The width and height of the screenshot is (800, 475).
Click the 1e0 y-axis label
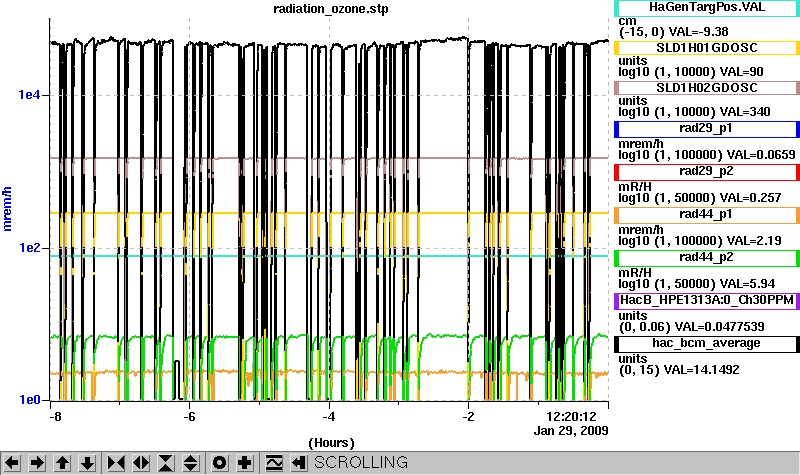tap(29, 400)
